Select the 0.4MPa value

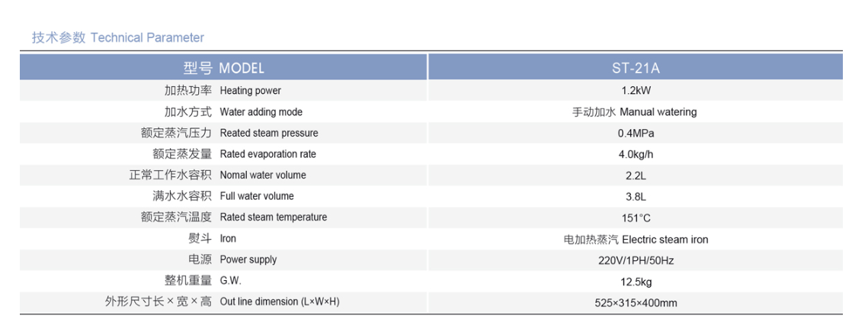coord(636,133)
